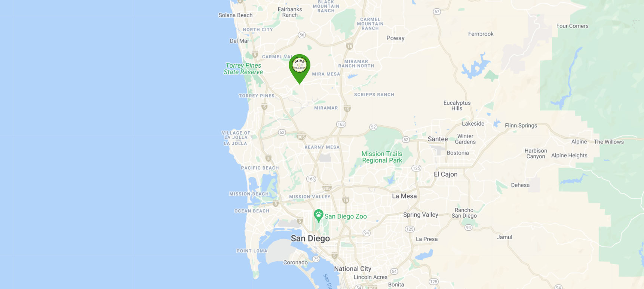This screenshot has width=644, height=289.
Task: Click the National City label
Action: [x=353, y=269]
